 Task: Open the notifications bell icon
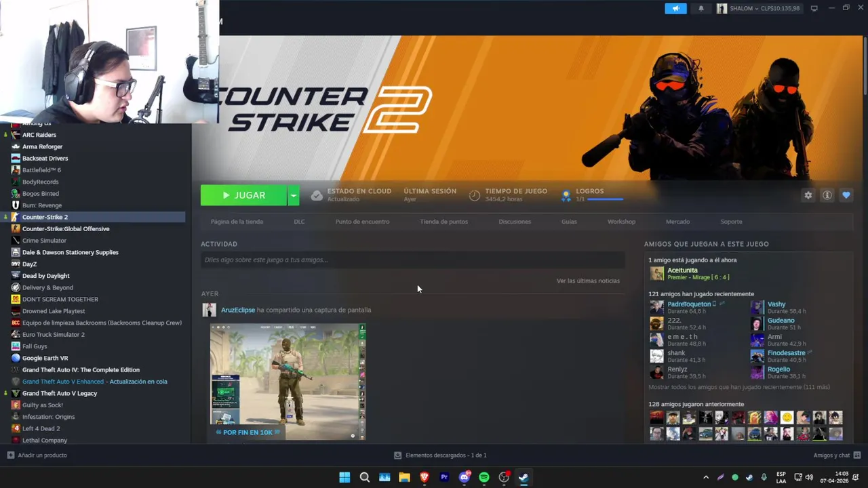click(x=701, y=8)
